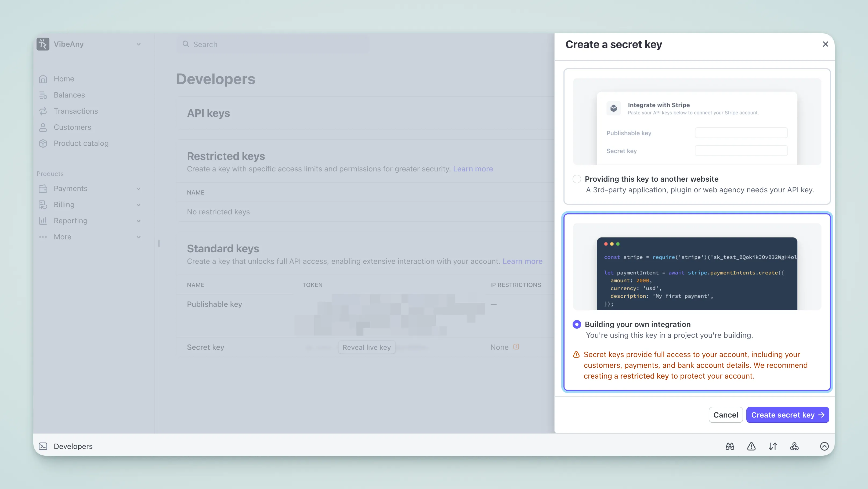
Task: Open Learn more about restricted keys
Action: pos(473,169)
